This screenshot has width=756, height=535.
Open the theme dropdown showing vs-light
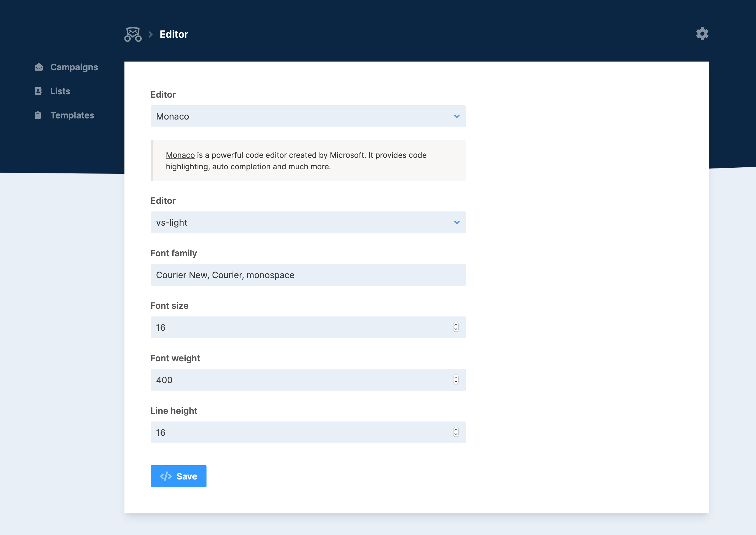[x=308, y=222]
